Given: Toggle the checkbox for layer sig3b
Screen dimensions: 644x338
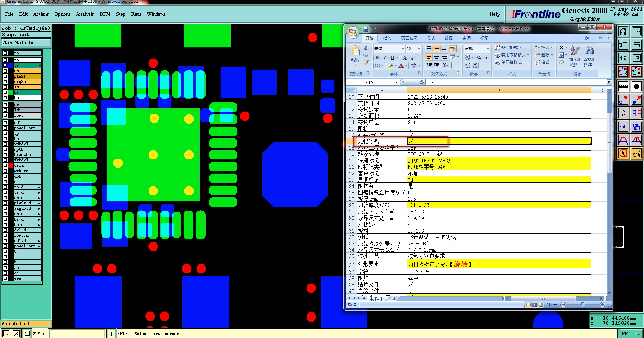Looking at the screenshot, I should (5, 82).
